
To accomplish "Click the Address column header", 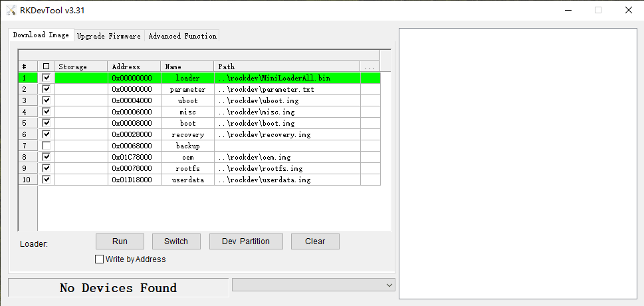I will tap(134, 67).
